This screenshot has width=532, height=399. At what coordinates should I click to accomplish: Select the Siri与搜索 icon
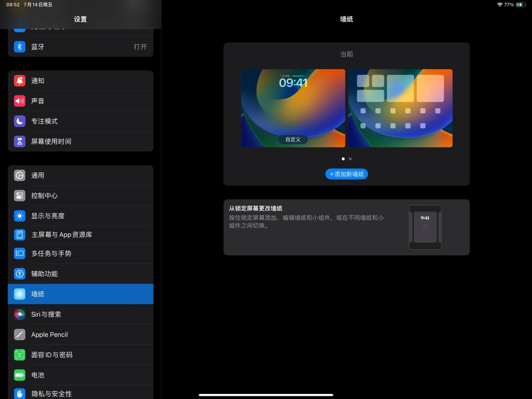20,314
